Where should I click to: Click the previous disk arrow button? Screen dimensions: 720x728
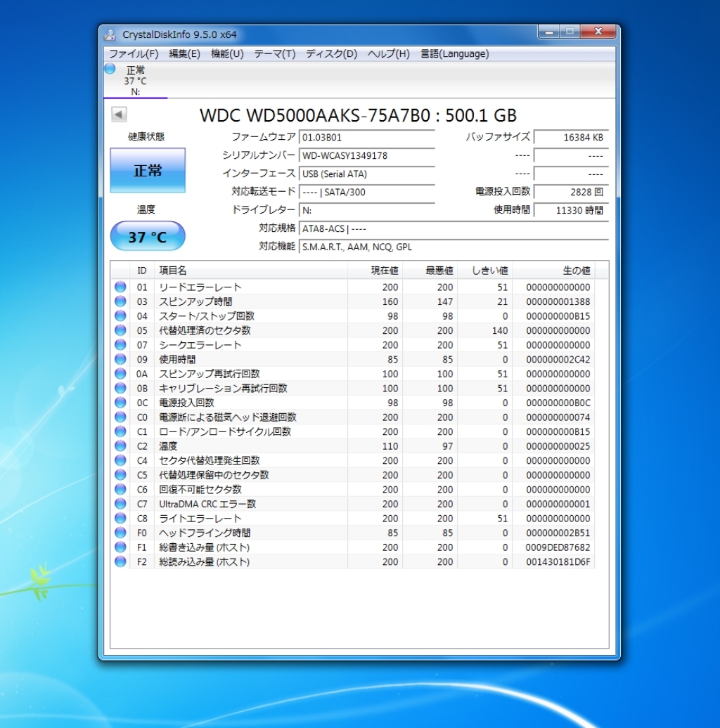tap(119, 115)
